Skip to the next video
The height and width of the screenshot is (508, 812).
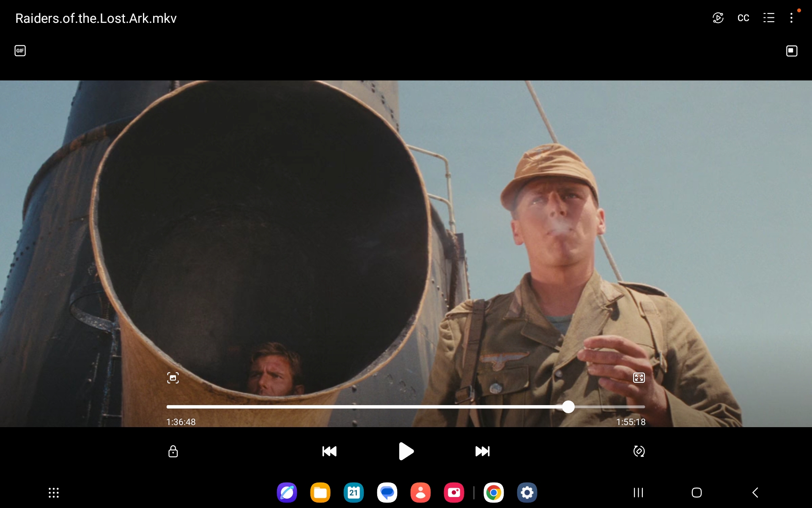pyautogui.click(x=483, y=451)
